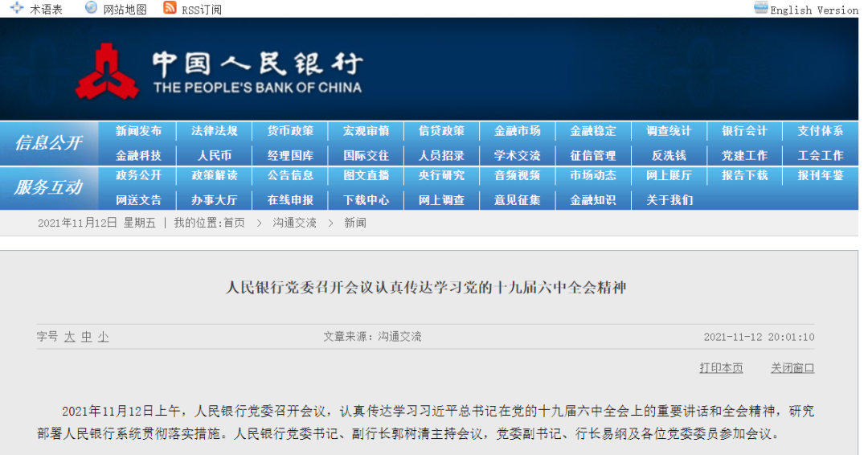
Task: Set font size to 大 (large)
Action: tap(69, 338)
